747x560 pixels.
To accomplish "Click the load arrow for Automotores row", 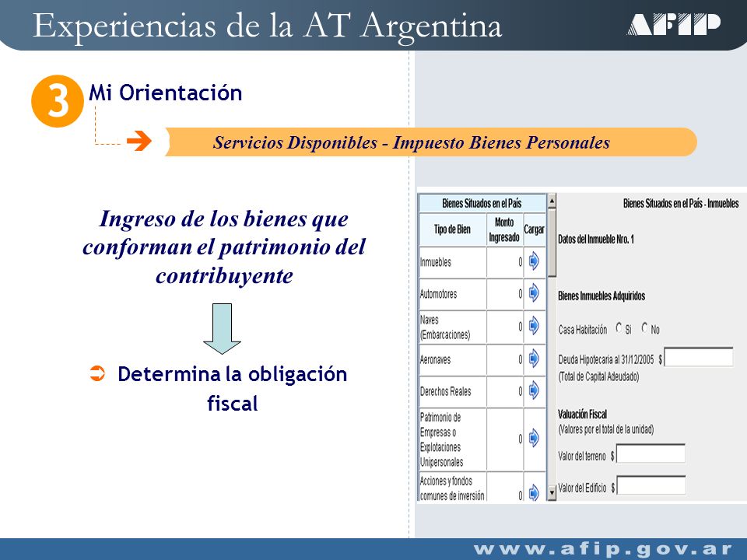I will [x=534, y=293].
